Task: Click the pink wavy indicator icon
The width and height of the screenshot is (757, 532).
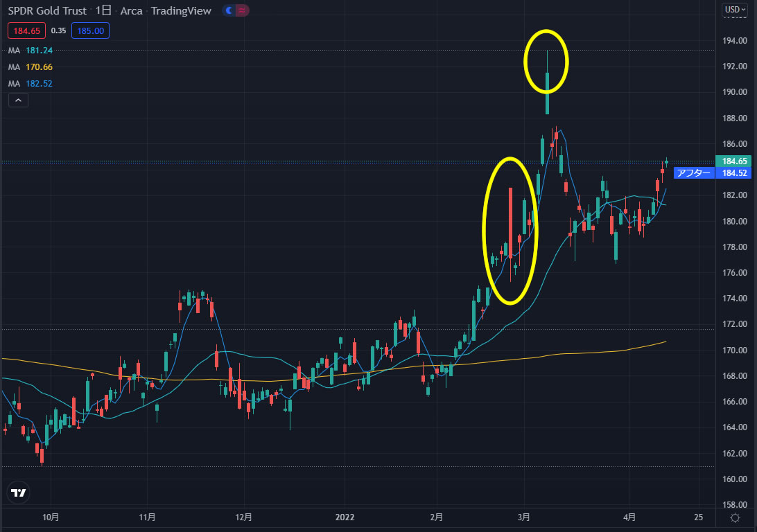Action: tap(241, 11)
